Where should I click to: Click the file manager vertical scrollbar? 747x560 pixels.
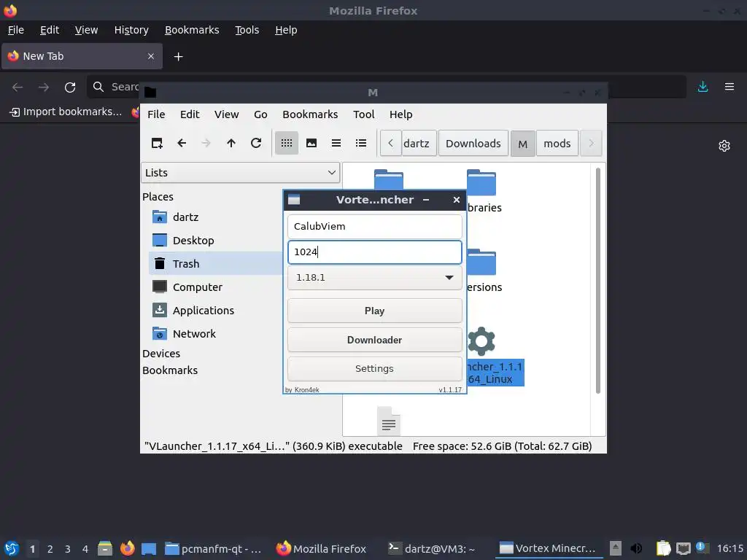tap(598, 281)
